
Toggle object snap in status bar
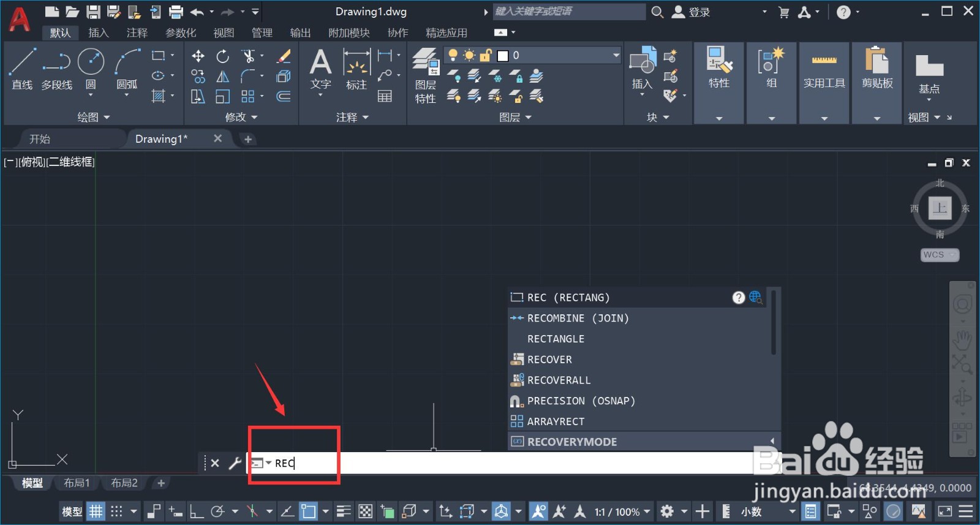[x=308, y=511]
